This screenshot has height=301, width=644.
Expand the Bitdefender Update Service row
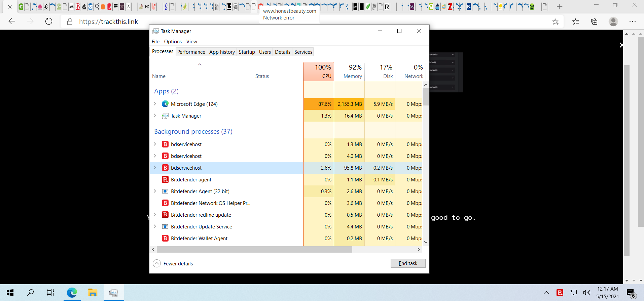[155, 226]
